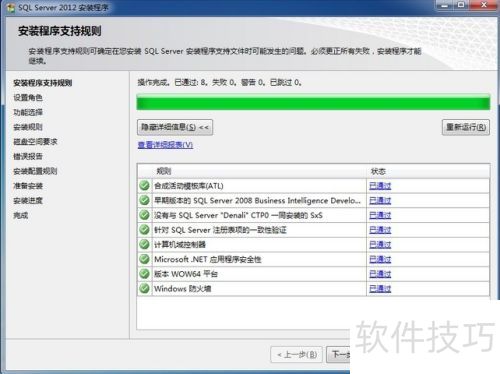This screenshot has height=374, width=500.
Task: Open 已通过 link for Windows 防火墙
Action: tap(380, 288)
